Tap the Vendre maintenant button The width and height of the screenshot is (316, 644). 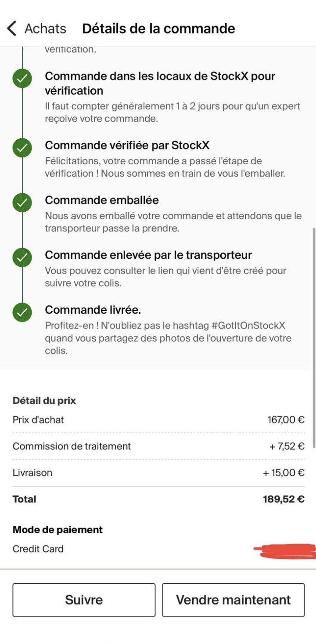tap(233, 600)
